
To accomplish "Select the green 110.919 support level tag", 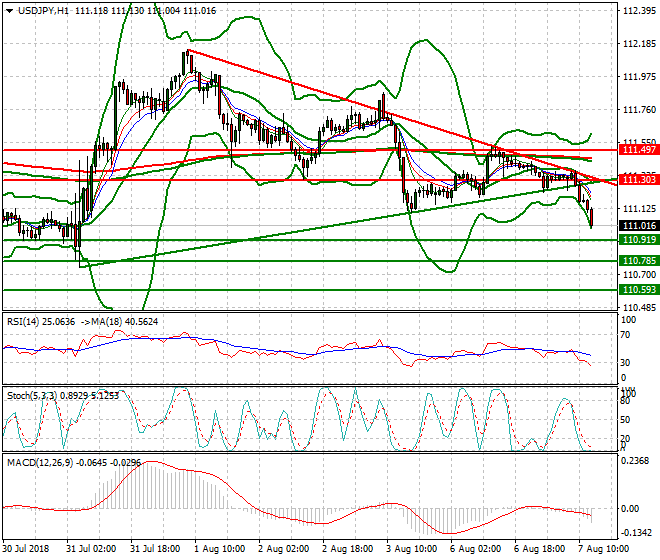I will click(x=637, y=241).
